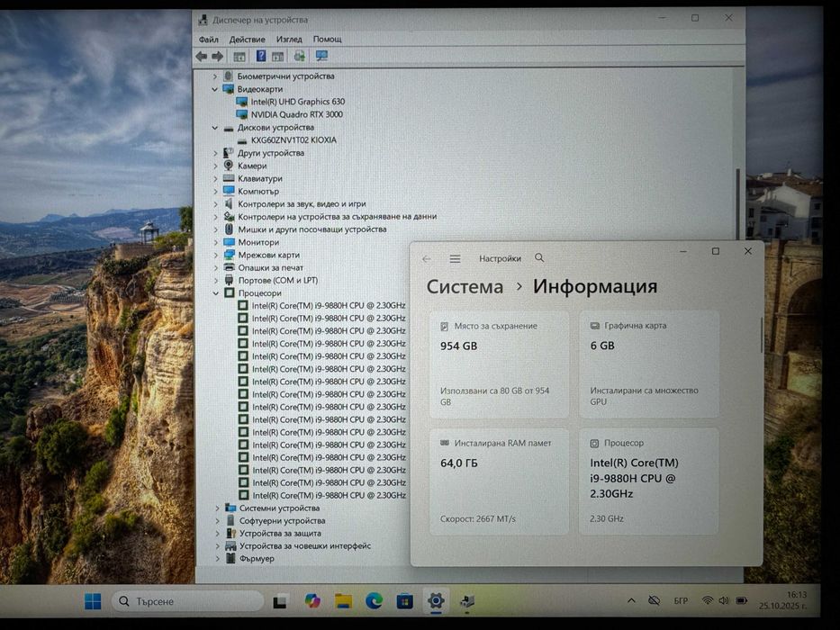Expand the Системни устройства node

coord(217,508)
